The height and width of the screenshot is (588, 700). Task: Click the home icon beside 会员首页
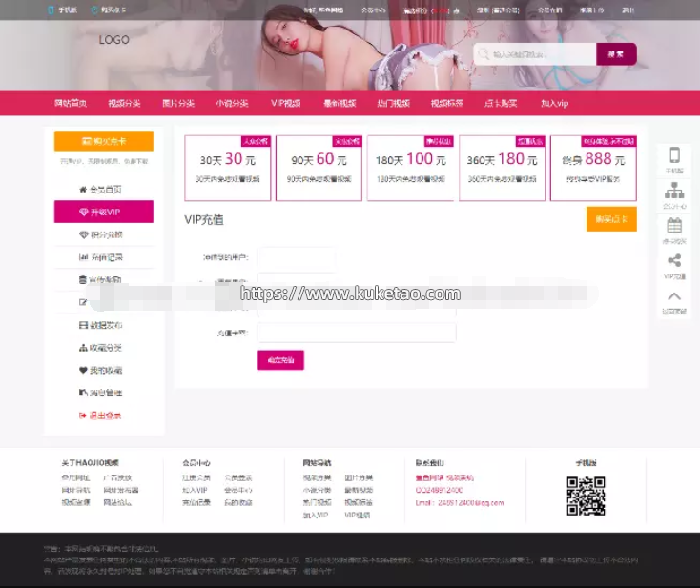click(83, 190)
